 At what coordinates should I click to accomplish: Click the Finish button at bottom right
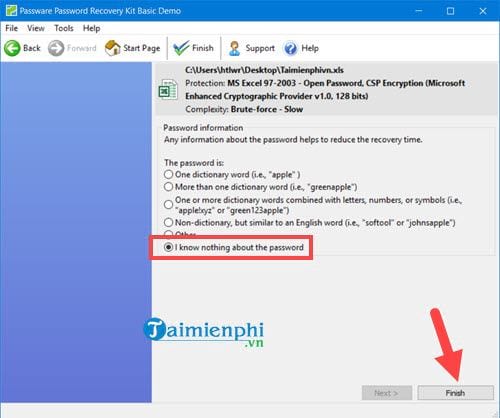point(455,393)
